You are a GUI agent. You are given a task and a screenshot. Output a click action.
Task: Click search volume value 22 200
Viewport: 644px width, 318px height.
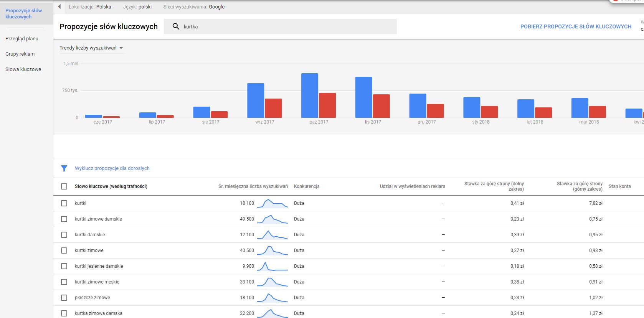pos(247,313)
